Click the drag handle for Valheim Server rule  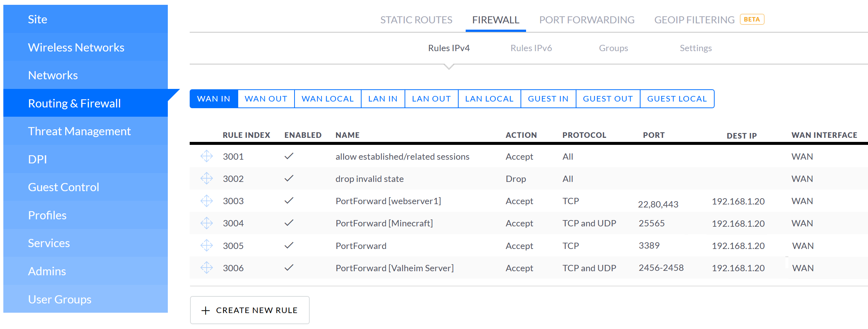tap(207, 267)
